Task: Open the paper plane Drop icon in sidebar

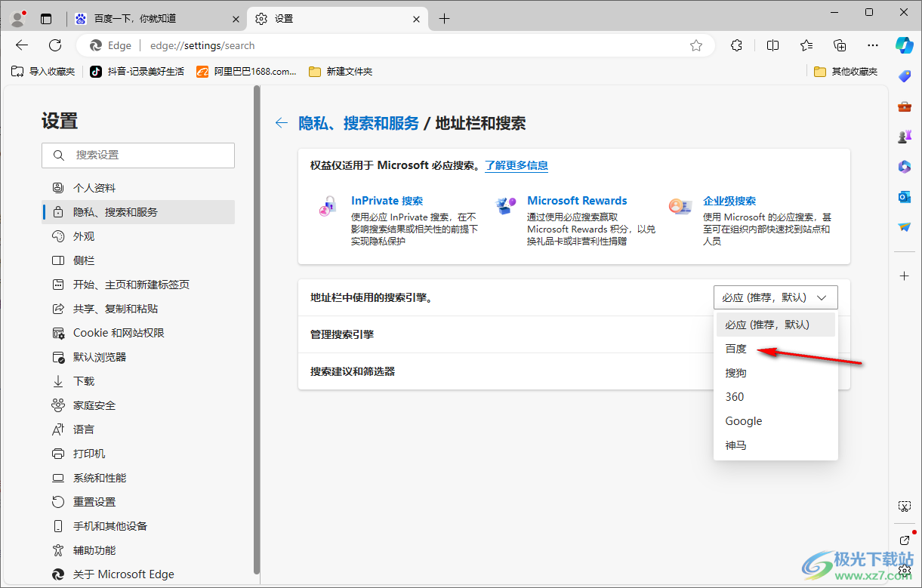Action: click(x=905, y=226)
